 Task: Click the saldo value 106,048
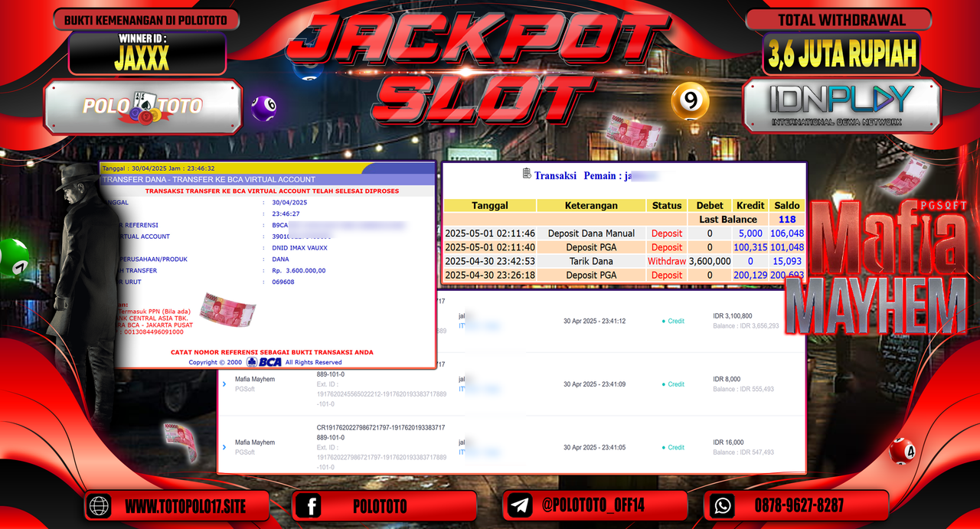click(x=787, y=233)
